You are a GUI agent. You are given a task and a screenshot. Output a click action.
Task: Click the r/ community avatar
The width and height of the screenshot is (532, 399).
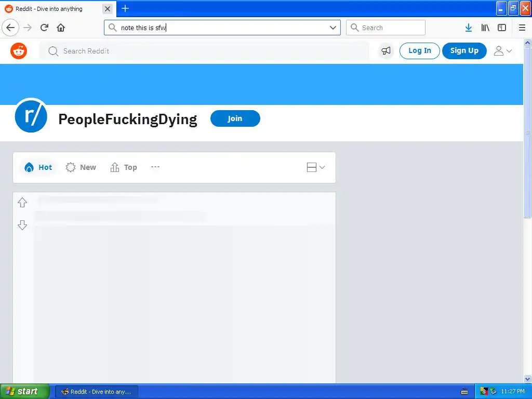tap(31, 115)
